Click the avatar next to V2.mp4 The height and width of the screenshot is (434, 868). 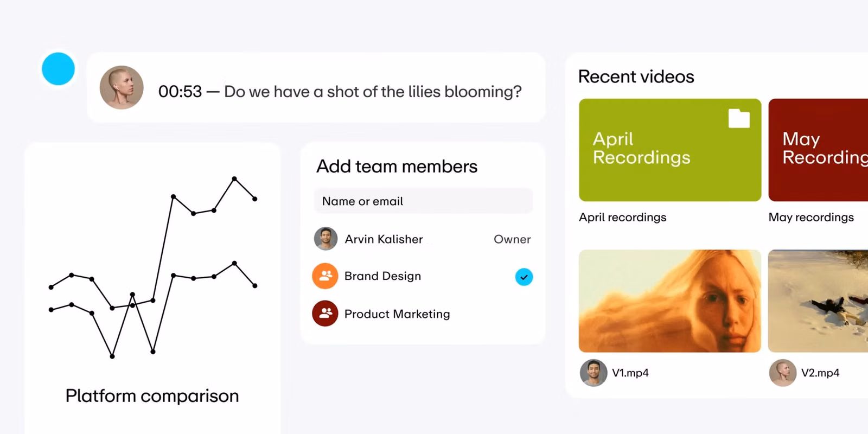783,373
